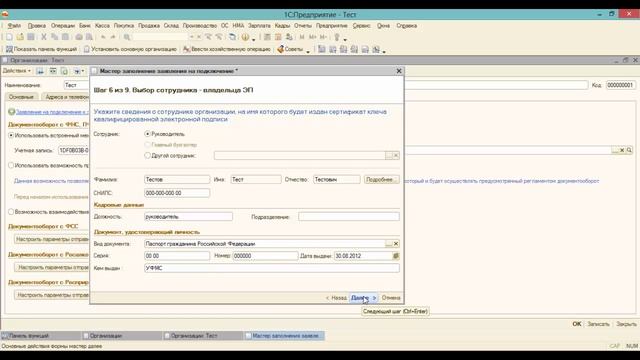Image resolution: width=640 pixels, height=360 pixels.
Task: Open the Справка menu
Action: point(407,26)
